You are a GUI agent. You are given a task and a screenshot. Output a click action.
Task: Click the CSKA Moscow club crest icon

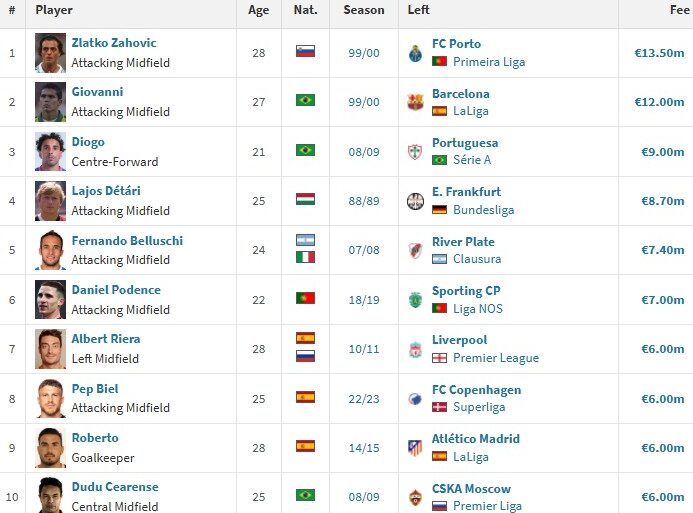tap(415, 496)
